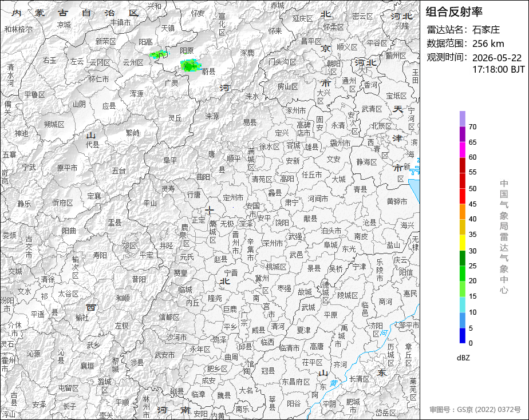Click the 宁晋 county label

[x=230, y=273]
